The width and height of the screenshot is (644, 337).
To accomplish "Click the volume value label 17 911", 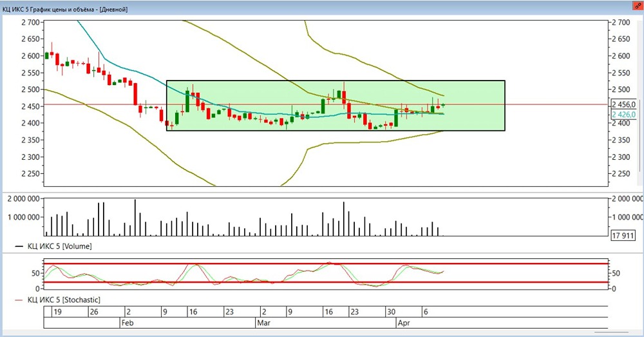I will 623,235.
